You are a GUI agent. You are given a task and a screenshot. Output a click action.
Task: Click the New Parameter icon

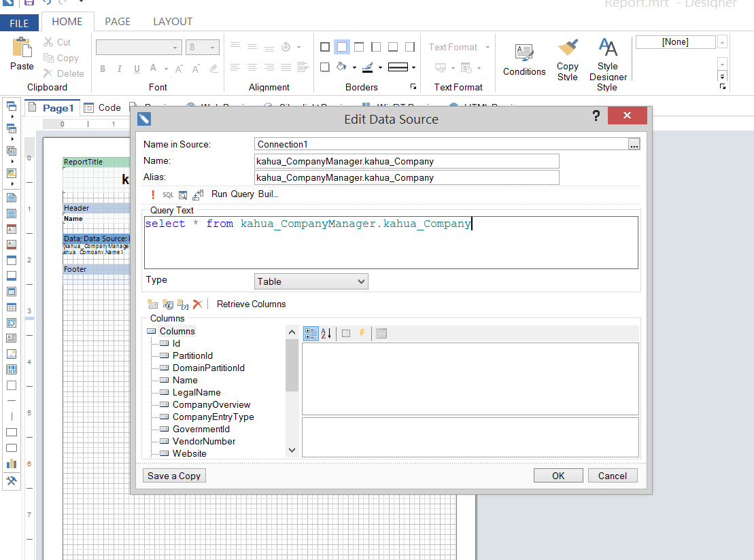(183, 304)
